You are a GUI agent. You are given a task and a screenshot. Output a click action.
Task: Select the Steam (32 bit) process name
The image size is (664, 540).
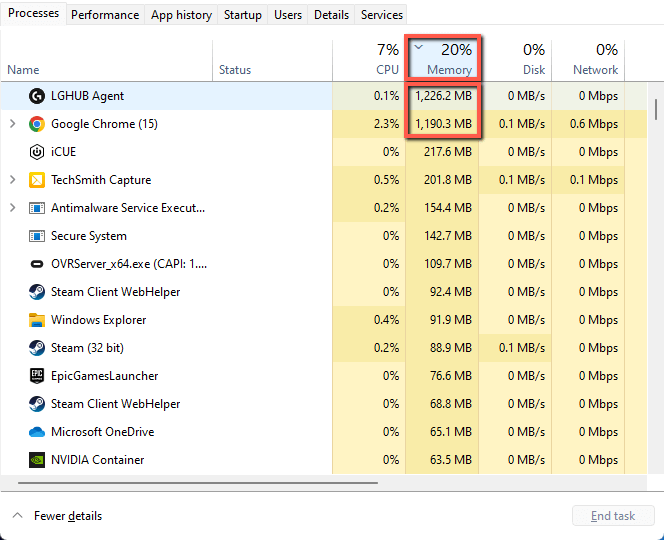pos(87,348)
